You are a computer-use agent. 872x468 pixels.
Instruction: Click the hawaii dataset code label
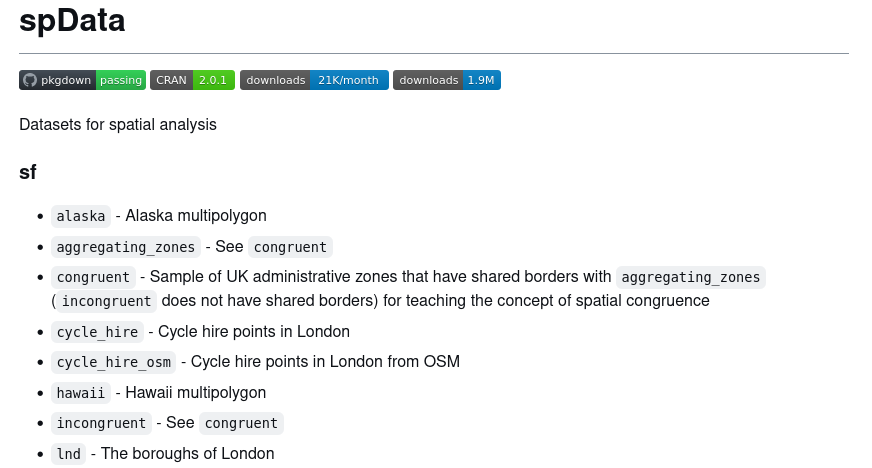[x=81, y=393]
